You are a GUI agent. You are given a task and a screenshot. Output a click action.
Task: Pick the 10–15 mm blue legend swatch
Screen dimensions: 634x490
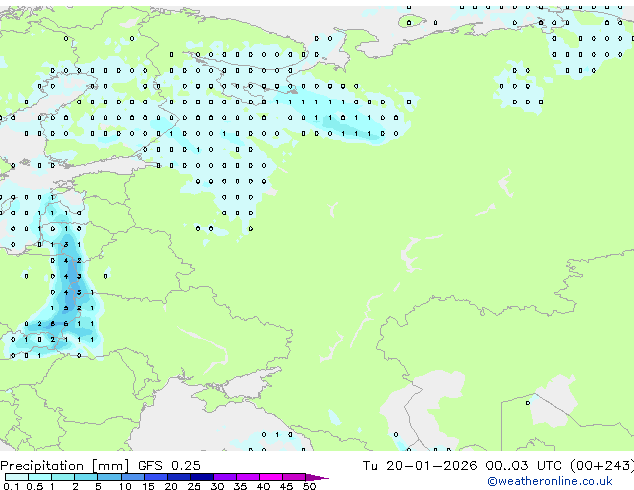(x=133, y=477)
